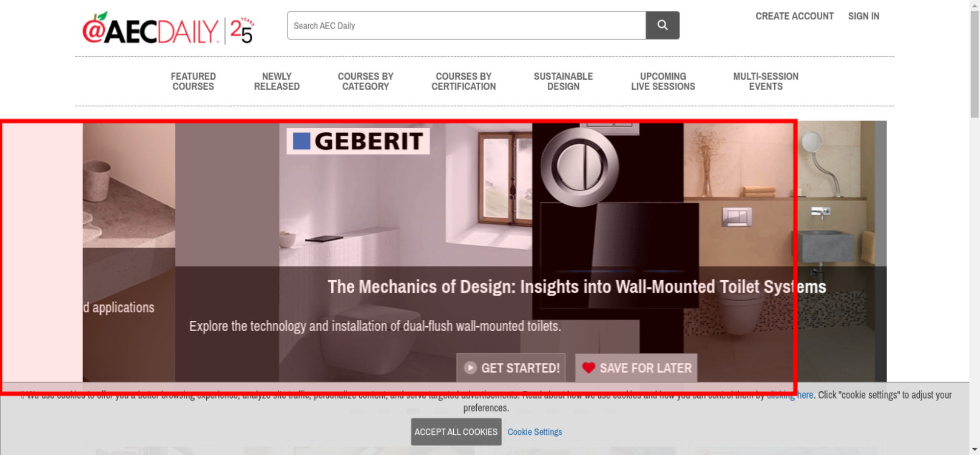Focus the Search AEC Daily field
The image size is (980, 455).
point(466,25)
